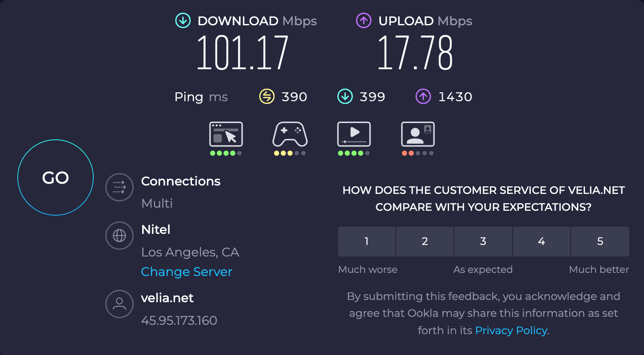Screen dimensions: 644x355
Task: Rate customer service 1, much worse
Action: pos(366,241)
